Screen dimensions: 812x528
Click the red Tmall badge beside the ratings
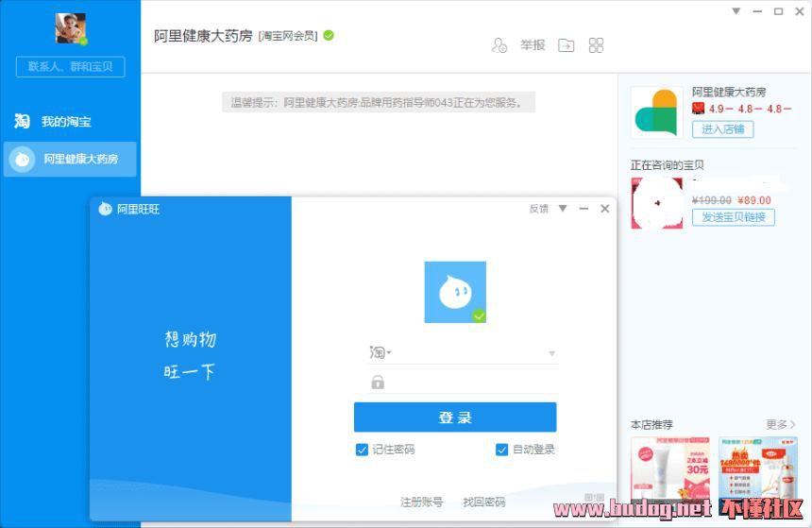coord(699,109)
